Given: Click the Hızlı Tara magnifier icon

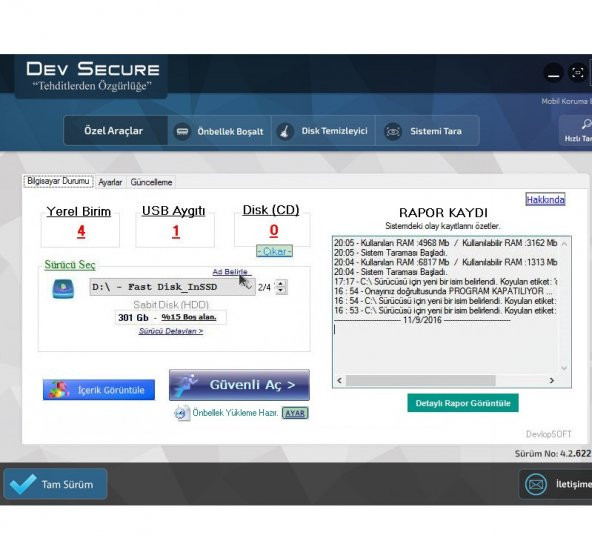Looking at the screenshot, I should tap(586, 124).
